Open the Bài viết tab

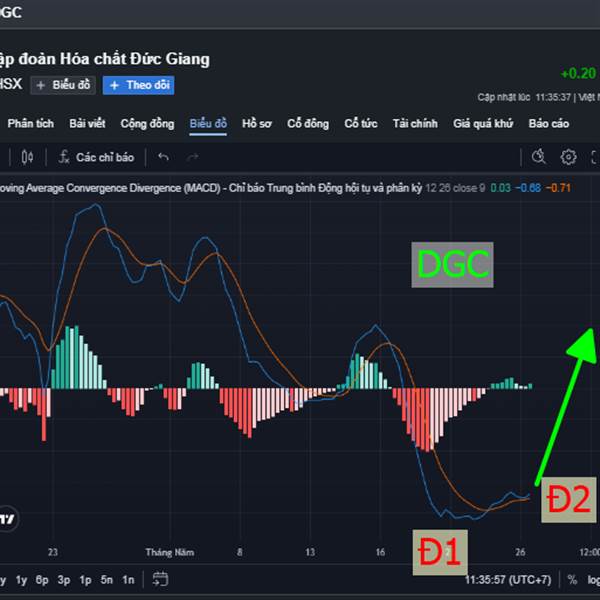87,124
